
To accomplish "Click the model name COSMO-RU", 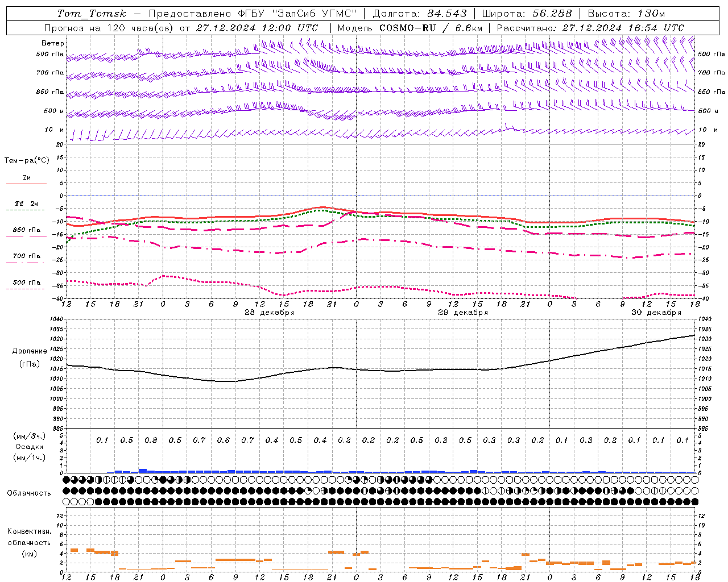I will click(x=408, y=28).
